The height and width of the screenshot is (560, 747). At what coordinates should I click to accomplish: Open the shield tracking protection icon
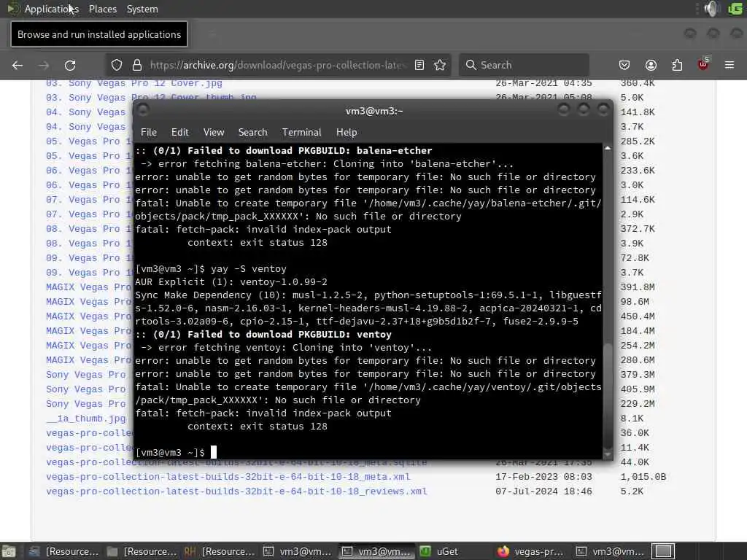[116, 65]
